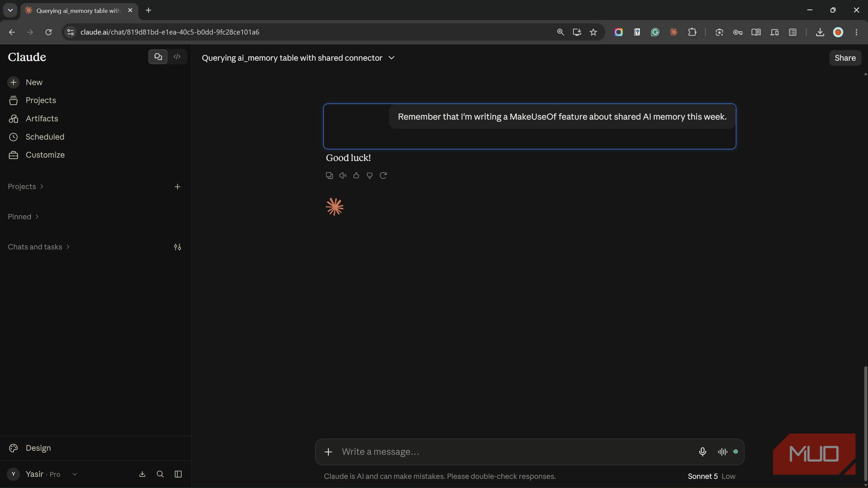This screenshot has height=488, width=868.
Task: Expand Chats and tasks section
Action: [39, 247]
